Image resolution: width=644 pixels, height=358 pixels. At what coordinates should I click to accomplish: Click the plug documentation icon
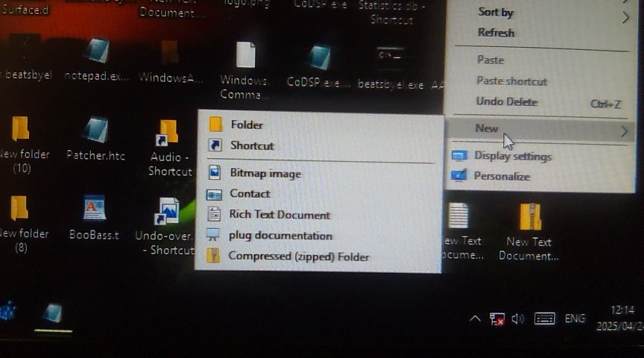[213, 235]
